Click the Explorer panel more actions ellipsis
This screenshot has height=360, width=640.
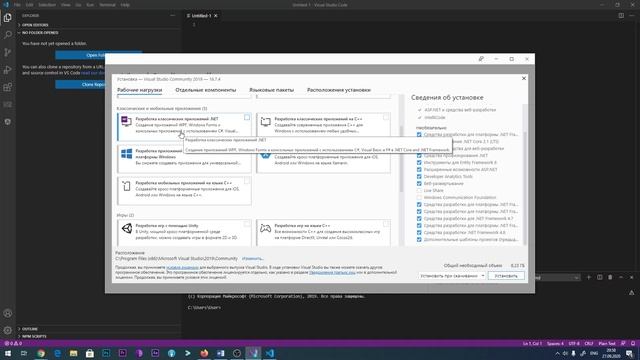click(173, 16)
